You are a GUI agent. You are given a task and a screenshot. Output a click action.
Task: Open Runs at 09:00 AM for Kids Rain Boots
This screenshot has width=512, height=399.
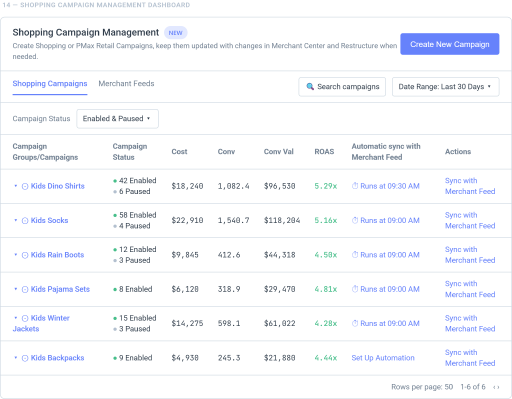[x=390, y=255]
